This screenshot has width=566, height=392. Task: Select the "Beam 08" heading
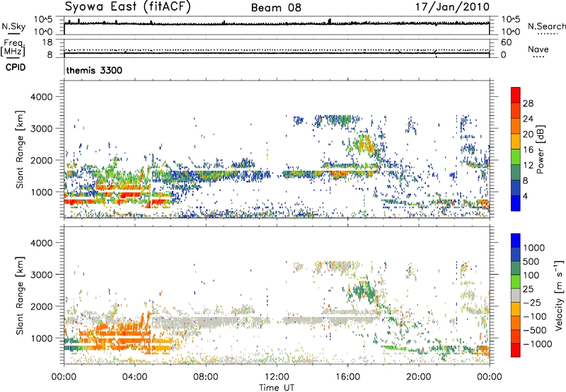pos(276,8)
